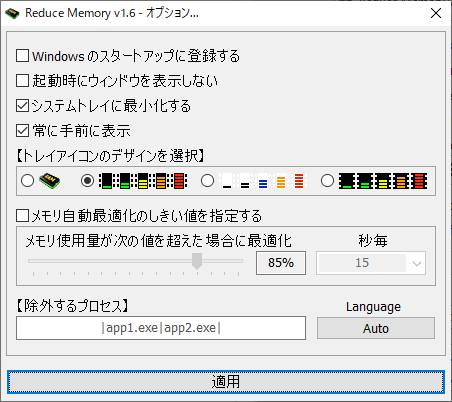Click the 適用 apply button

tap(226, 382)
